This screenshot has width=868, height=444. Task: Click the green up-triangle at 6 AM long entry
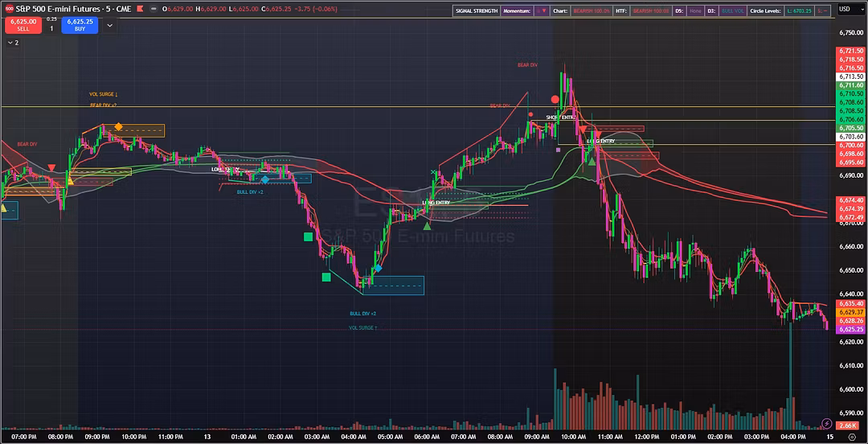[427, 226]
